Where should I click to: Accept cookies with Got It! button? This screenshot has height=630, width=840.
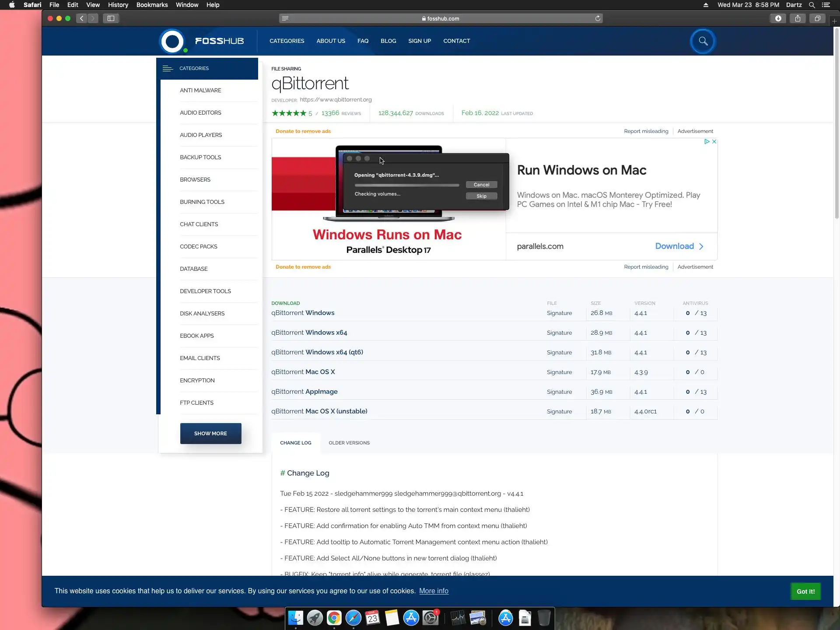pos(805,591)
